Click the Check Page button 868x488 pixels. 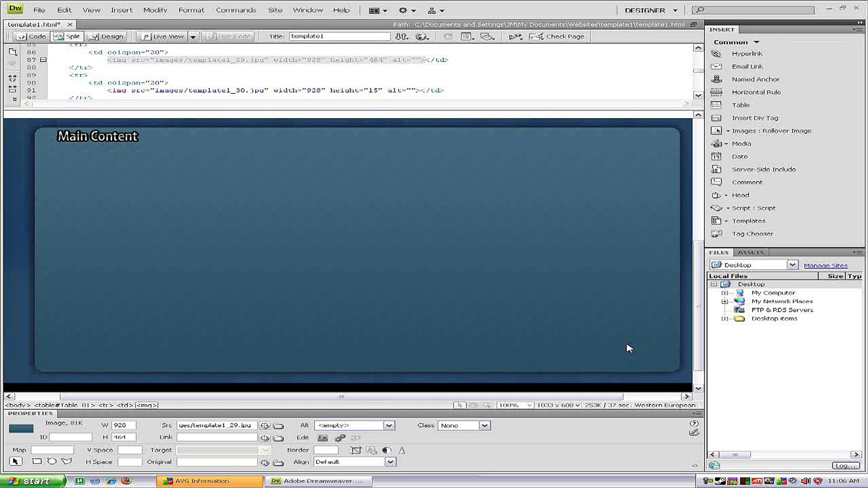pyautogui.click(x=558, y=37)
